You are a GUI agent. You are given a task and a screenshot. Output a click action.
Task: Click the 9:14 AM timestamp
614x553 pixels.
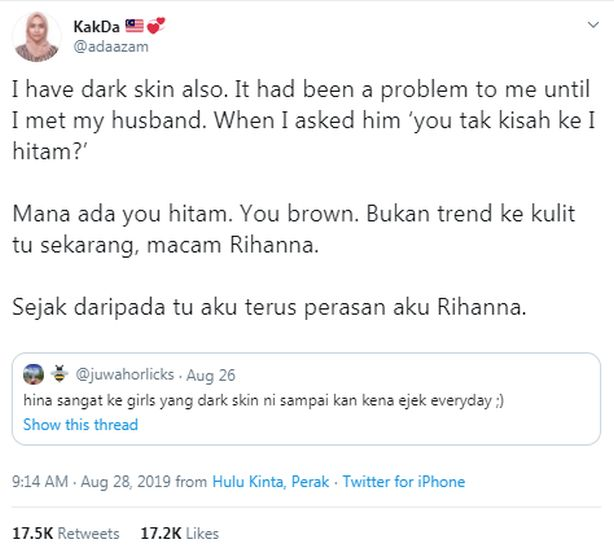pos(39,481)
